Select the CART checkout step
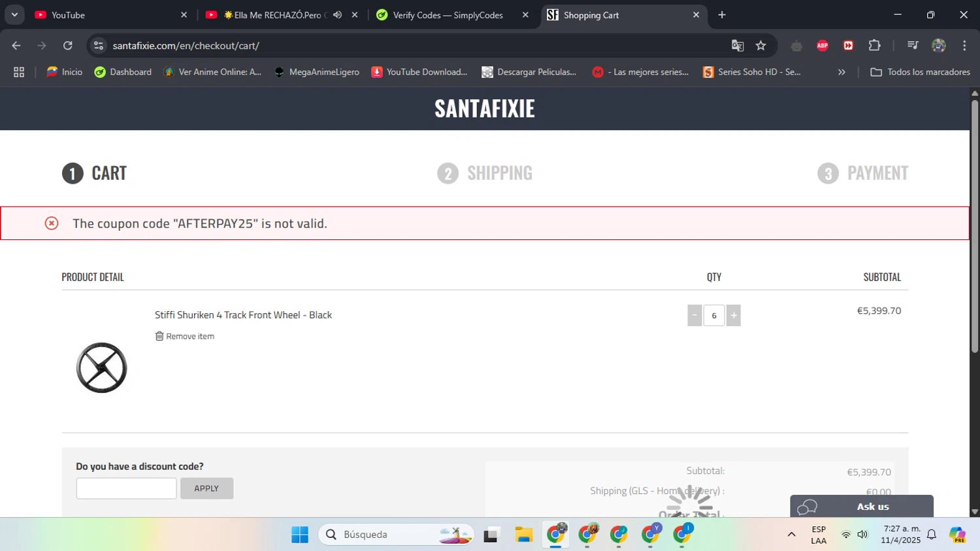The image size is (980, 551). pos(95,173)
